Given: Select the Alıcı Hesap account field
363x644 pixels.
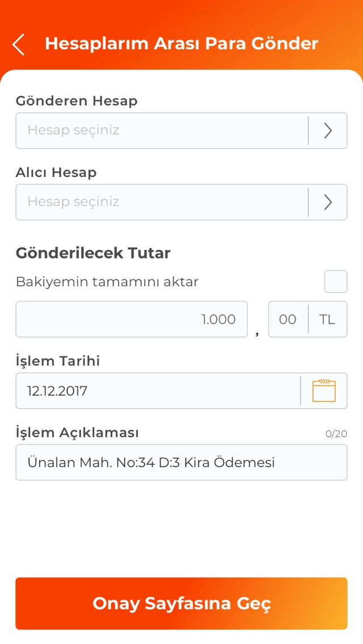Looking at the screenshot, I should pyautogui.click(x=162, y=202).
